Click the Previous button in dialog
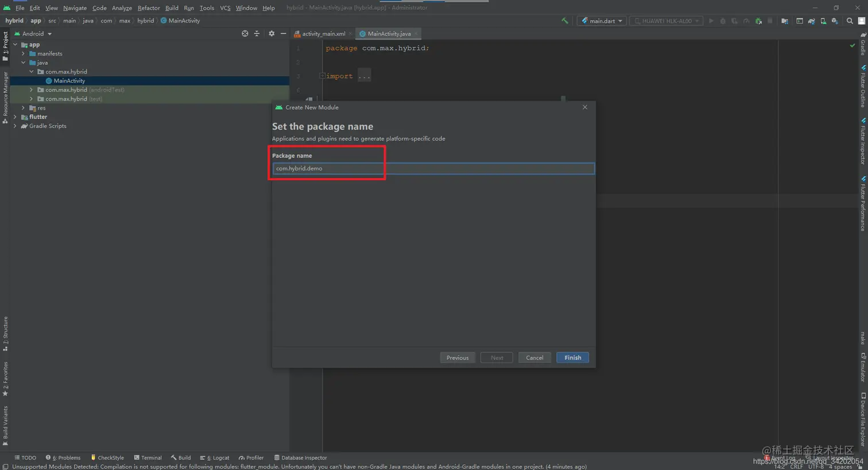The width and height of the screenshot is (868, 470). coord(458,358)
